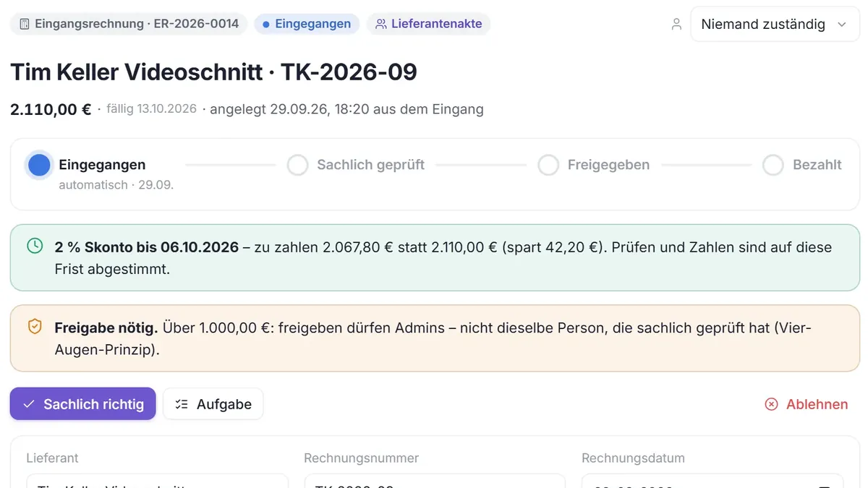
Task: Click the text angelegt 29.09.26, 18:20 aus dem Eingang
Action: click(346, 109)
